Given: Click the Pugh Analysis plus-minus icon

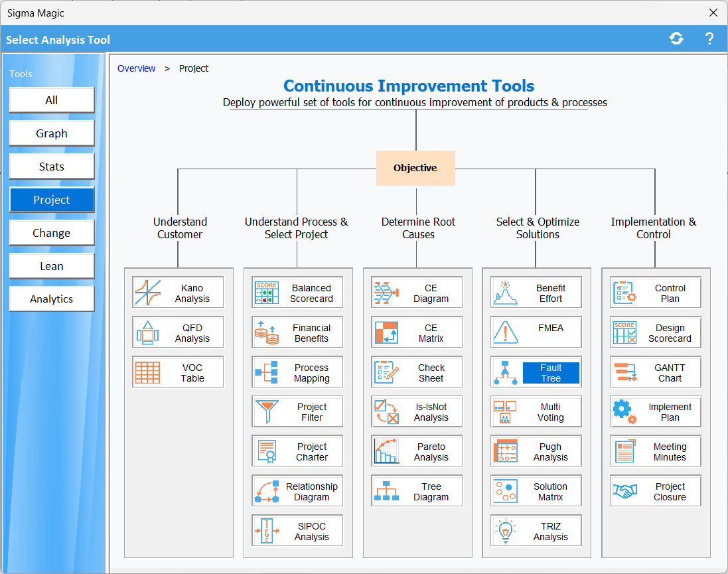Looking at the screenshot, I should tap(505, 451).
